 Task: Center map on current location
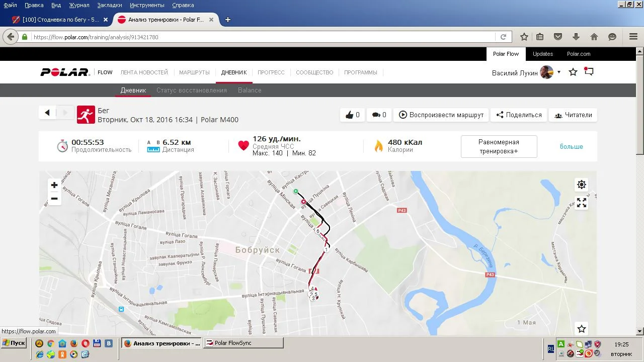pyautogui.click(x=582, y=185)
